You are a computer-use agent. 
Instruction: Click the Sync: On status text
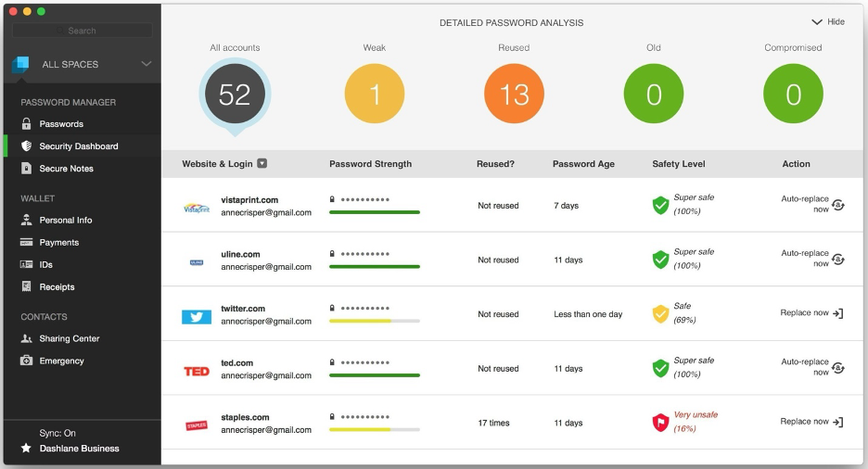click(57, 433)
